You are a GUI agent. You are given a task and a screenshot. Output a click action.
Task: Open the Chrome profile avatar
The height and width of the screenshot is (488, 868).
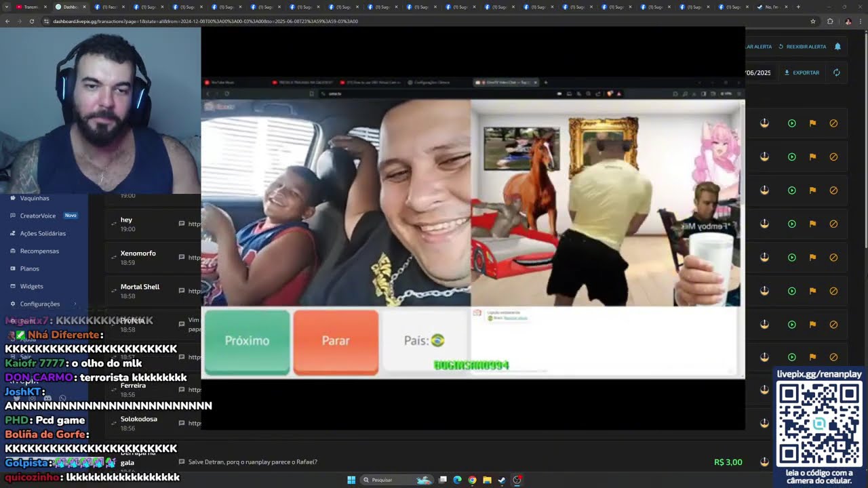tap(848, 21)
